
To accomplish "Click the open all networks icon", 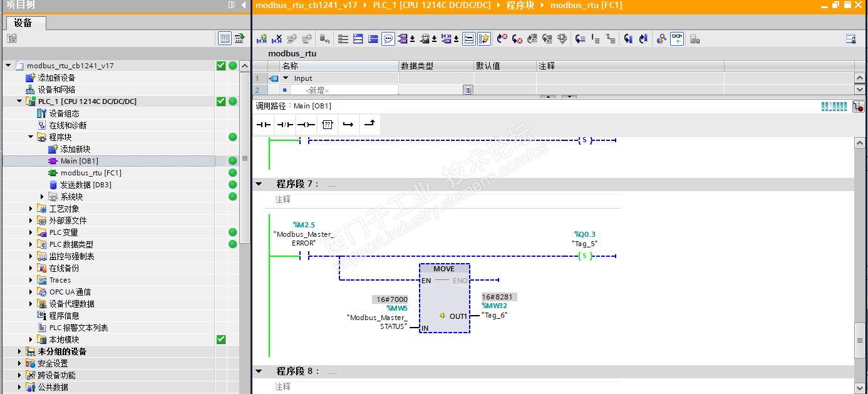I will click(358, 39).
